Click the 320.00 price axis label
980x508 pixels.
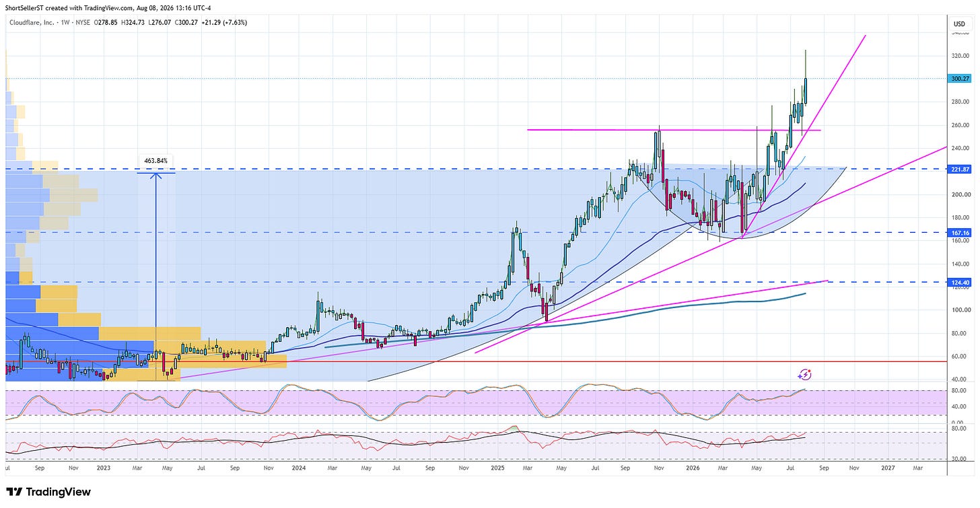[959, 56]
